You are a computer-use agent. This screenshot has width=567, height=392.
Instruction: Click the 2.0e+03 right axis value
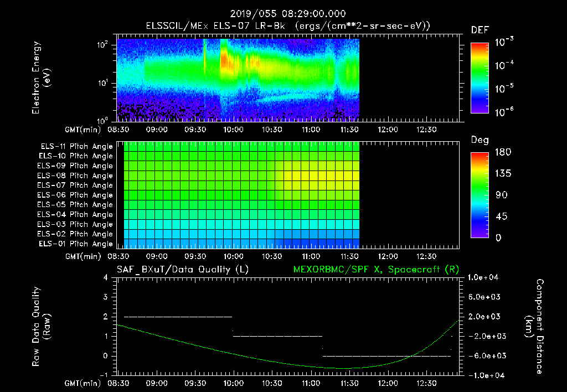[x=484, y=317]
